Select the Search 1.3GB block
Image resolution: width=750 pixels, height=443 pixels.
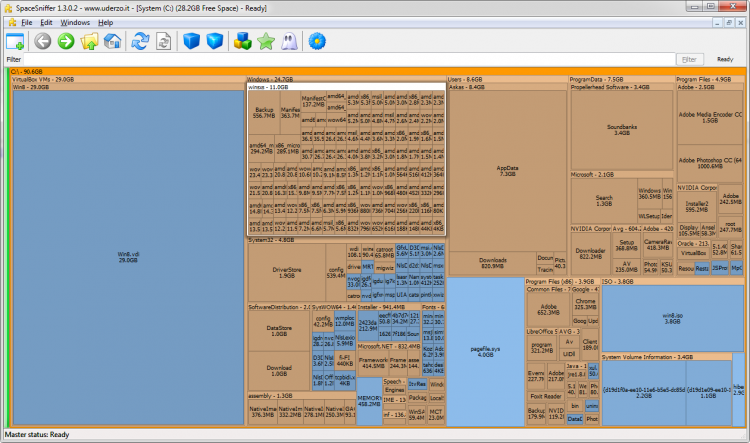pos(604,200)
